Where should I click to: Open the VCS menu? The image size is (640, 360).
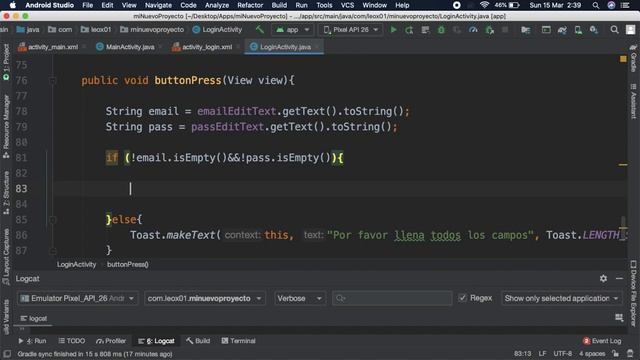click(347, 5)
